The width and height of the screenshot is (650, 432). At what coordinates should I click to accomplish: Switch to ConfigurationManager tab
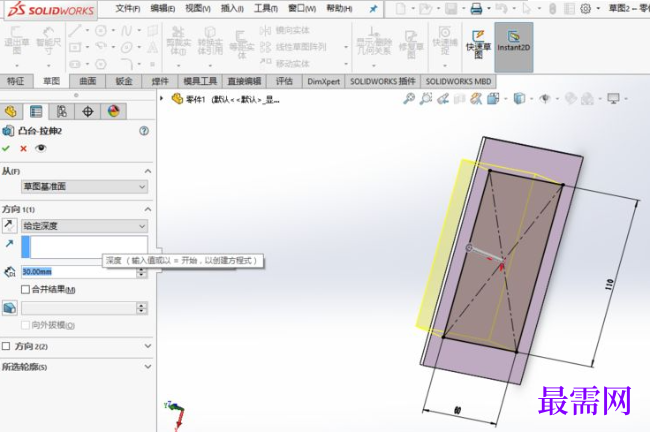[x=62, y=111]
